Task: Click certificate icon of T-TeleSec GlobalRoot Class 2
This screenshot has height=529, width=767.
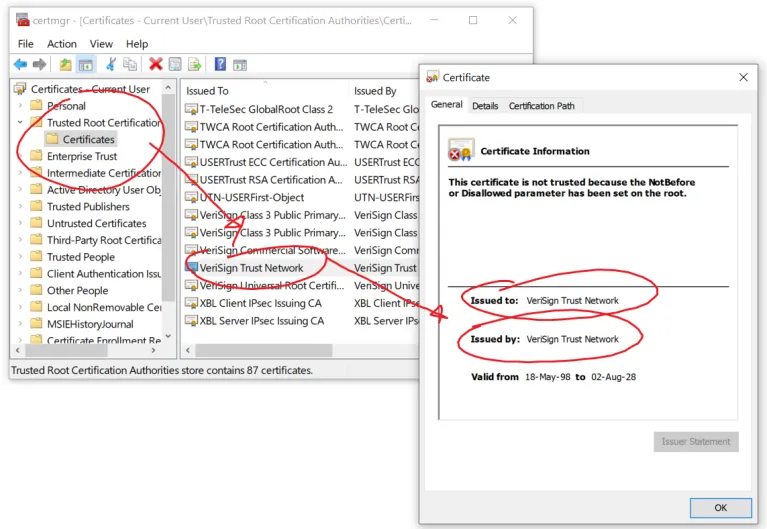Action: point(191,109)
